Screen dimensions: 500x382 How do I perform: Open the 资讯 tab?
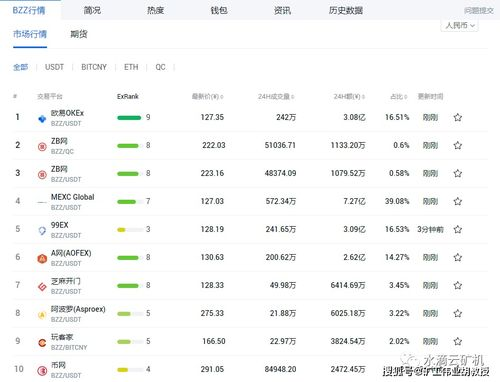(282, 10)
